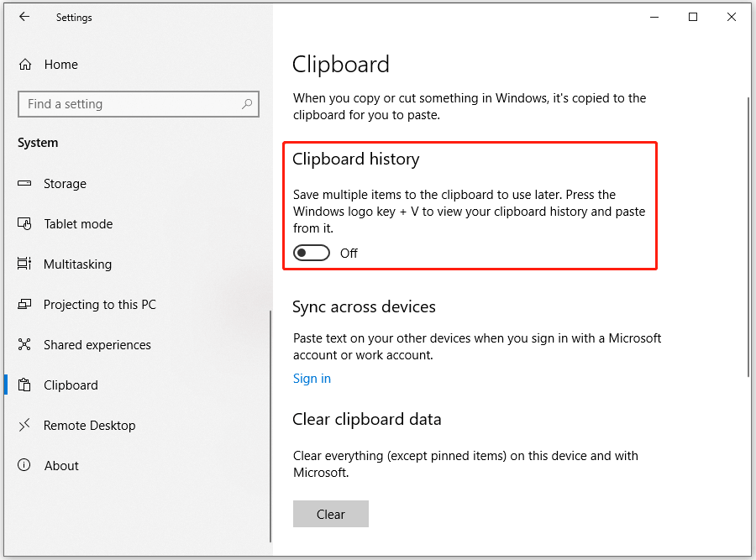Maximize the Settings window
Image resolution: width=756 pixels, height=560 pixels.
[x=693, y=17]
